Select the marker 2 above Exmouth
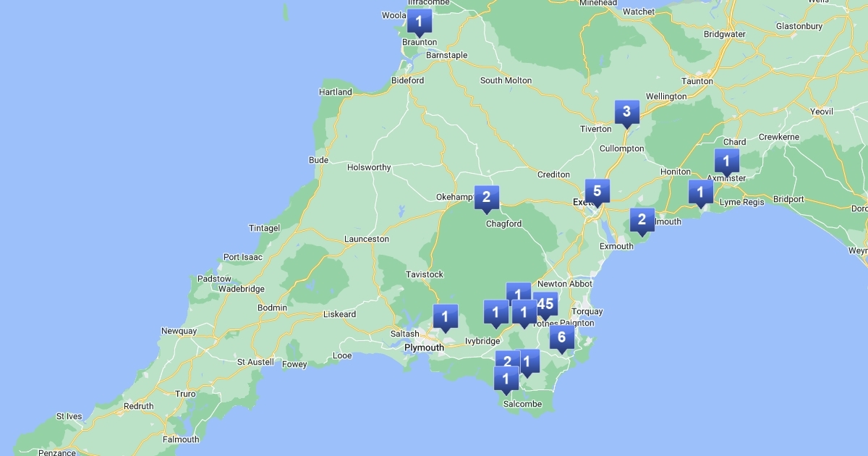The width and height of the screenshot is (868, 456). (642, 221)
